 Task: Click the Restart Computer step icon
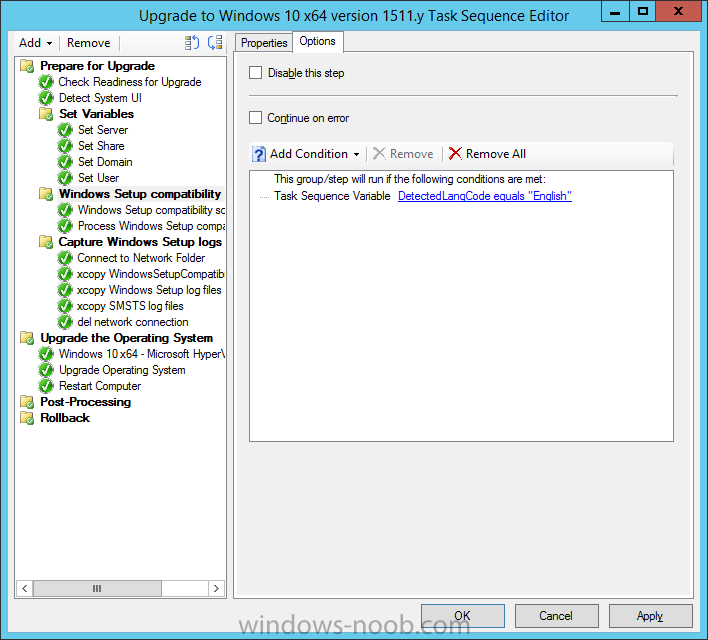pos(46,386)
